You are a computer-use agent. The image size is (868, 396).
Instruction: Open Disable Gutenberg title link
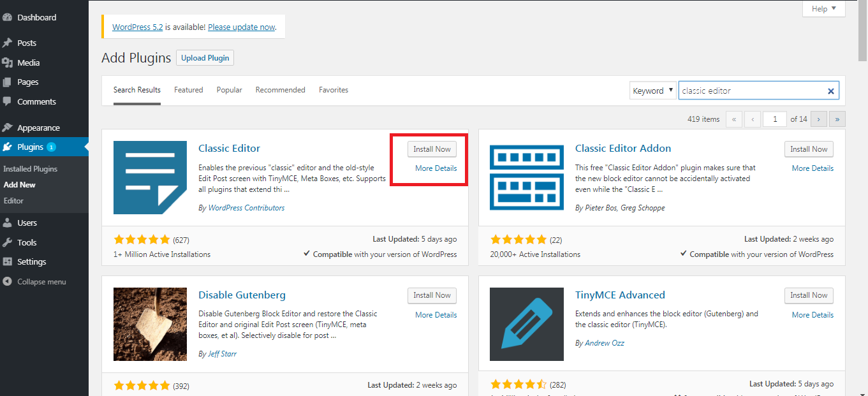click(242, 295)
